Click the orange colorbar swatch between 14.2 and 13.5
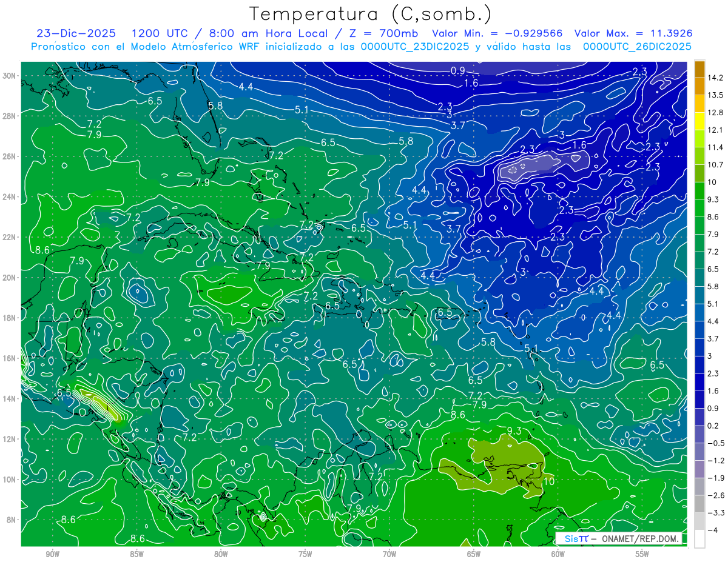Image resolution: width=728 pixels, height=562 pixels. 699,86
